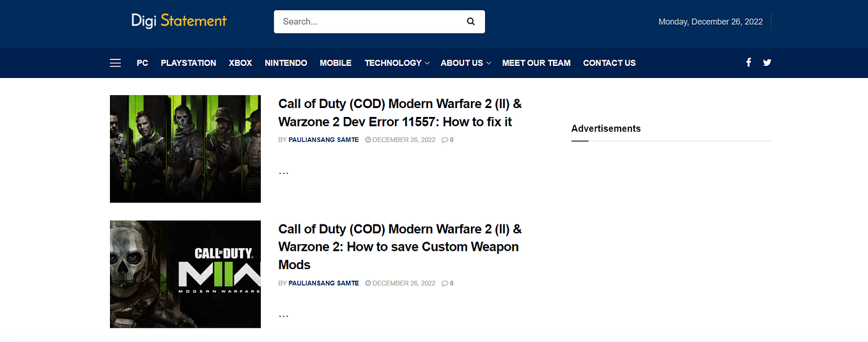Open the Nintendo menu item

click(286, 63)
